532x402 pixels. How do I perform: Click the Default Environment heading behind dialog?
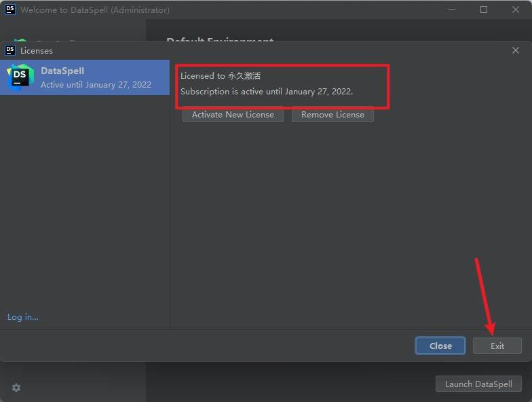click(220, 40)
